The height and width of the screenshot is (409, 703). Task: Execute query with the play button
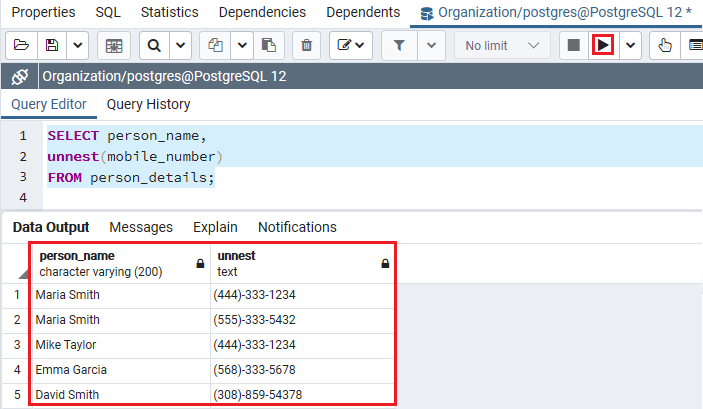[603, 45]
